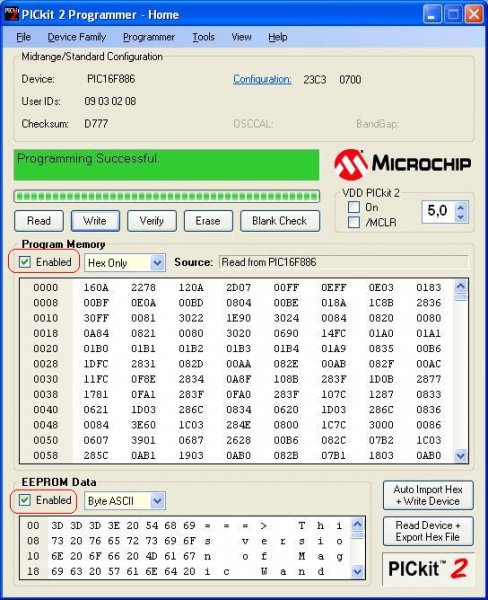Click the PICkit 2 logo image

(428, 569)
